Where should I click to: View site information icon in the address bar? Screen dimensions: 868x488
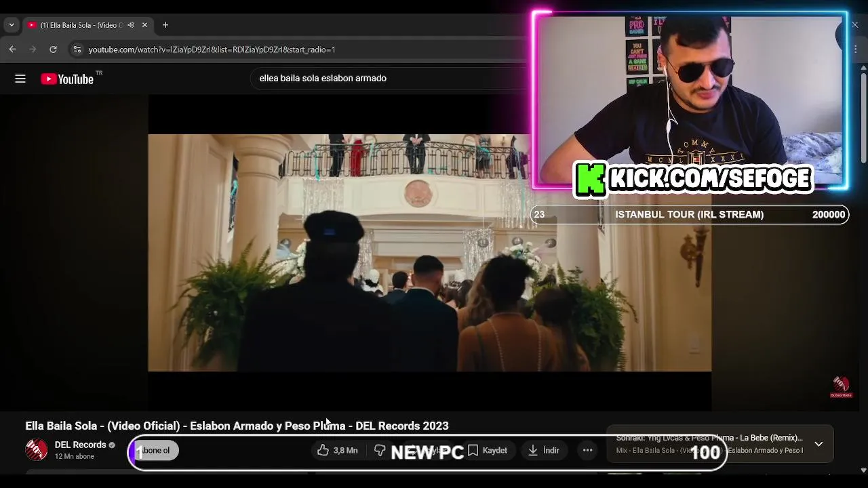point(77,49)
